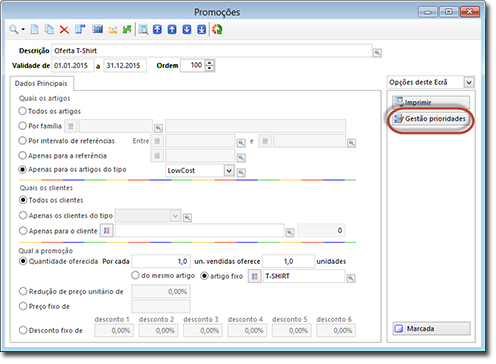Click lookup icon beside client type combo

point(187,218)
